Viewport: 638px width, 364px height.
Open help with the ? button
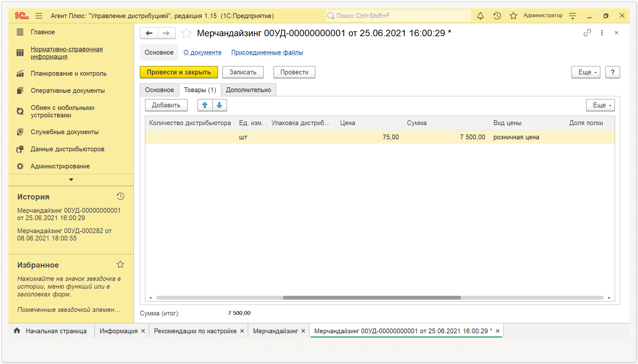[613, 72]
